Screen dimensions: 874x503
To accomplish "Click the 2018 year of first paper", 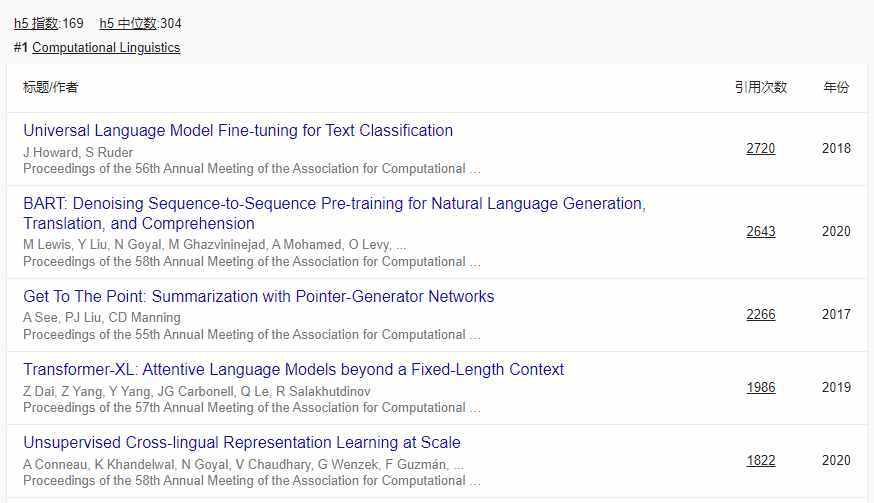I will [x=836, y=148].
